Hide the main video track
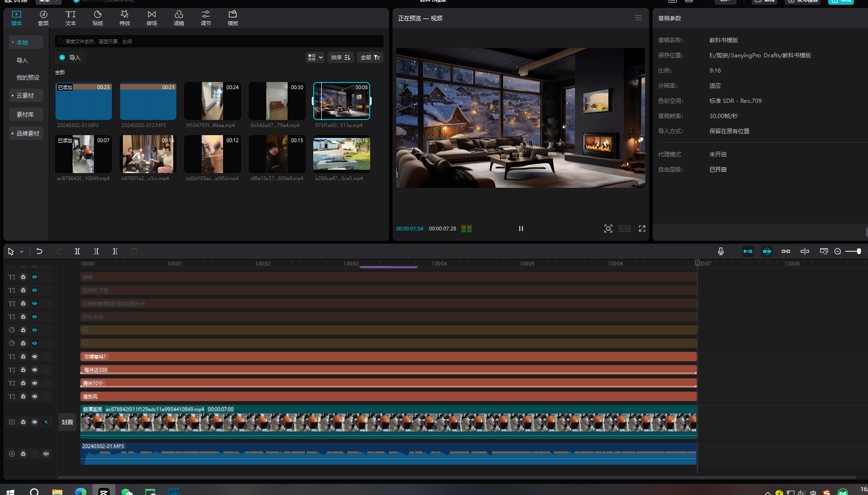Screen dimensions: 868x495 pyautogui.click(x=35, y=422)
